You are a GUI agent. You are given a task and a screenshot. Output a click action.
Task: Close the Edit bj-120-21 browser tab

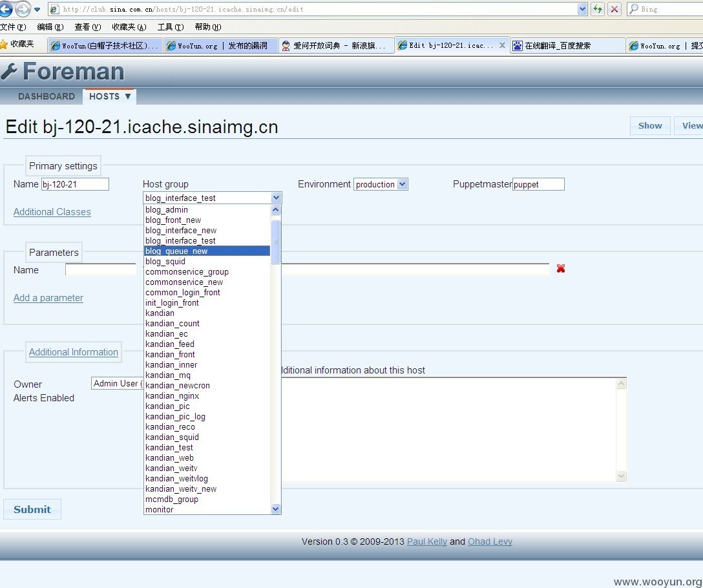tap(502, 45)
